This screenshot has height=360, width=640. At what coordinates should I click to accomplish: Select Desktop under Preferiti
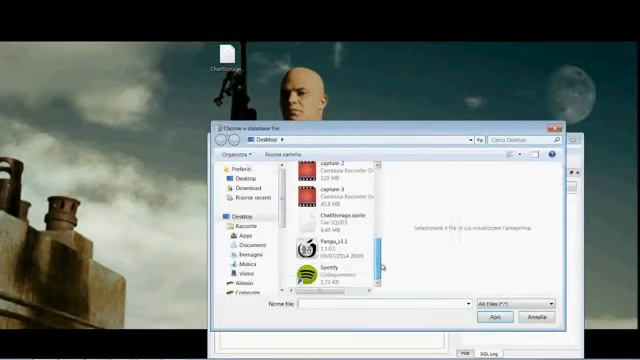[245, 178]
